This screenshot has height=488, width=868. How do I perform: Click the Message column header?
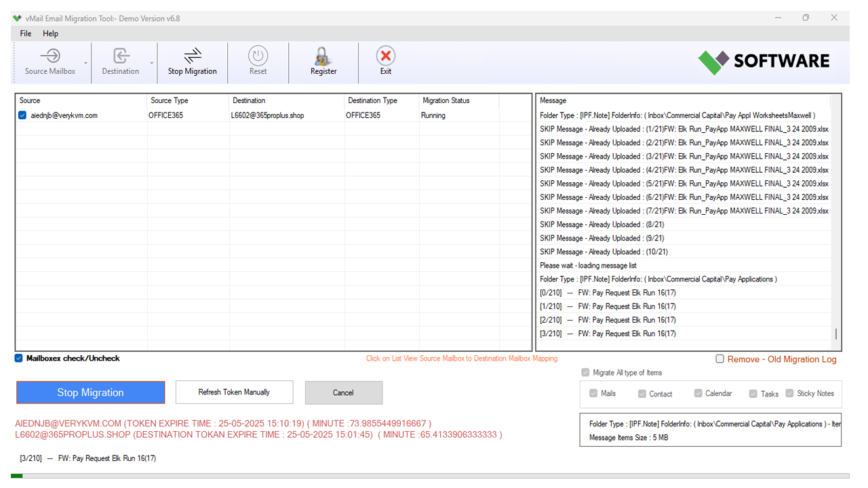[x=684, y=100]
